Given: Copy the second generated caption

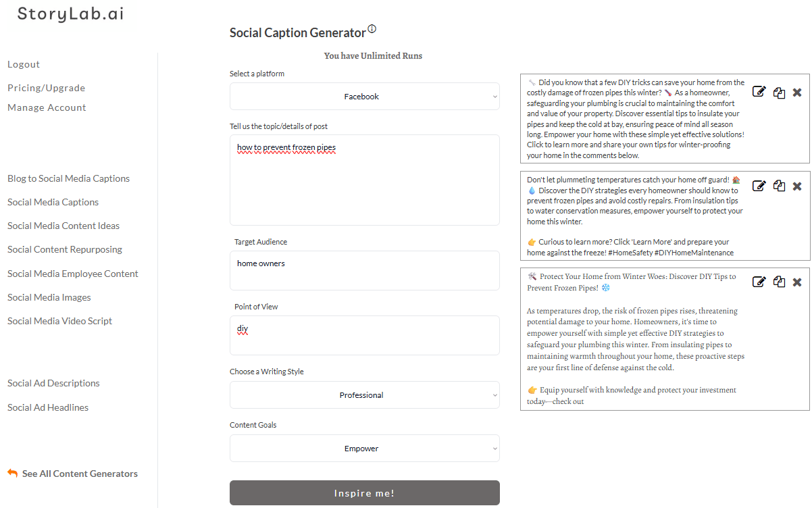Looking at the screenshot, I should [779, 186].
